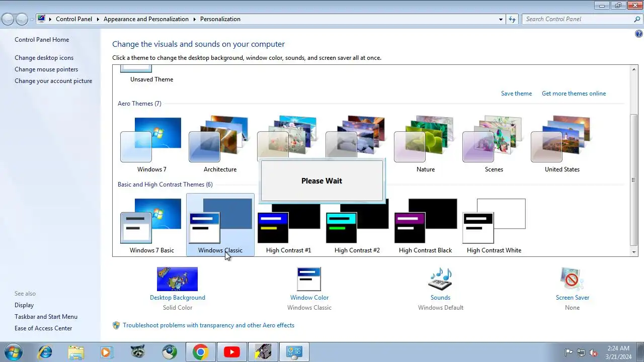Open Troubleshoot problems with transparency link
Screen dimensions: 644x362
(208, 325)
